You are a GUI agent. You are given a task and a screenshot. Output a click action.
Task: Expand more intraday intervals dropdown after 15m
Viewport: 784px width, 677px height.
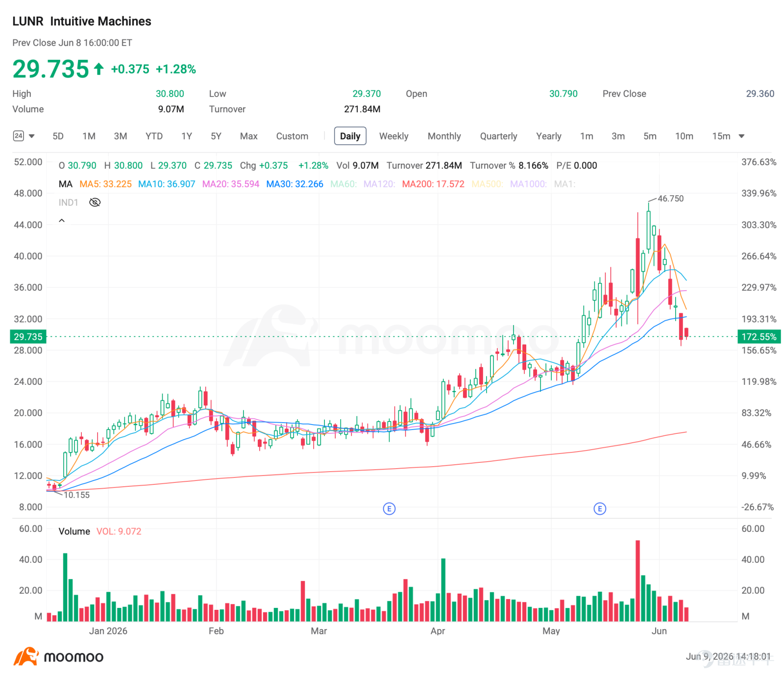pyautogui.click(x=741, y=136)
